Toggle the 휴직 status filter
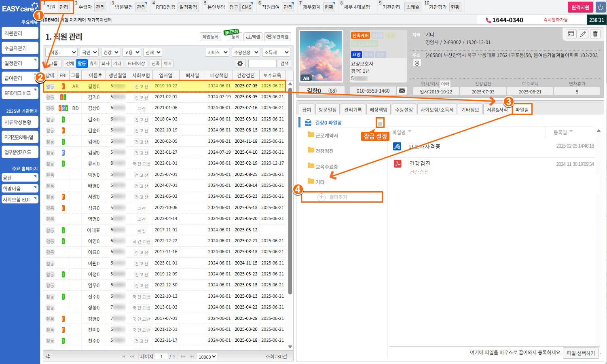 click(x=93, y=63)
